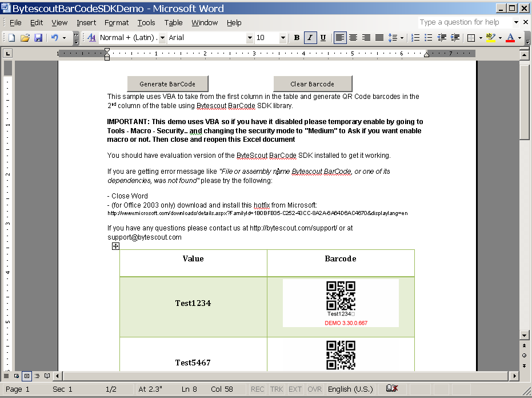This screenshot has height=398, width=532.
Task: Open font color dropdown arrow
Action: click(x=519, y=38)
